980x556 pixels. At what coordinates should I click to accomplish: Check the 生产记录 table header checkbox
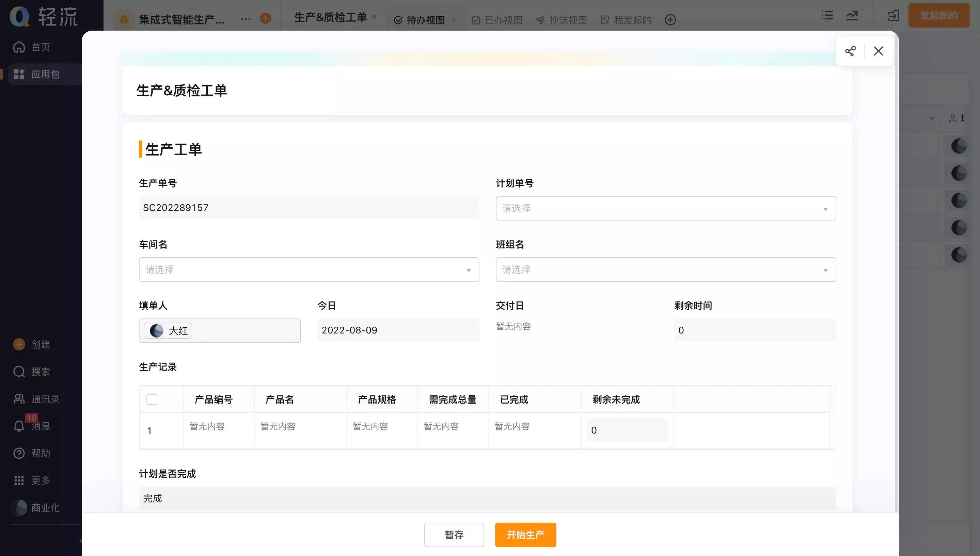(152, 399)
